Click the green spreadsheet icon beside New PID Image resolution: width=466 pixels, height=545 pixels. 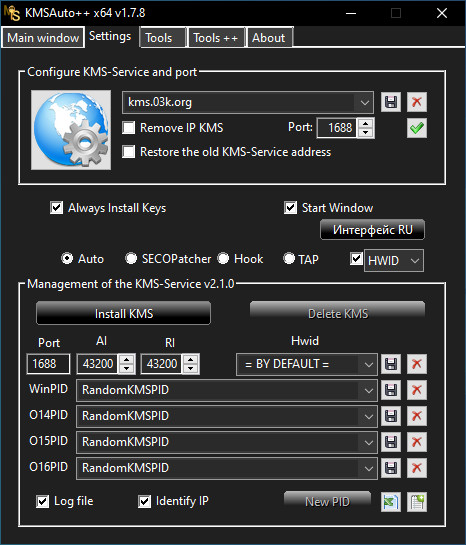(391, 502)
